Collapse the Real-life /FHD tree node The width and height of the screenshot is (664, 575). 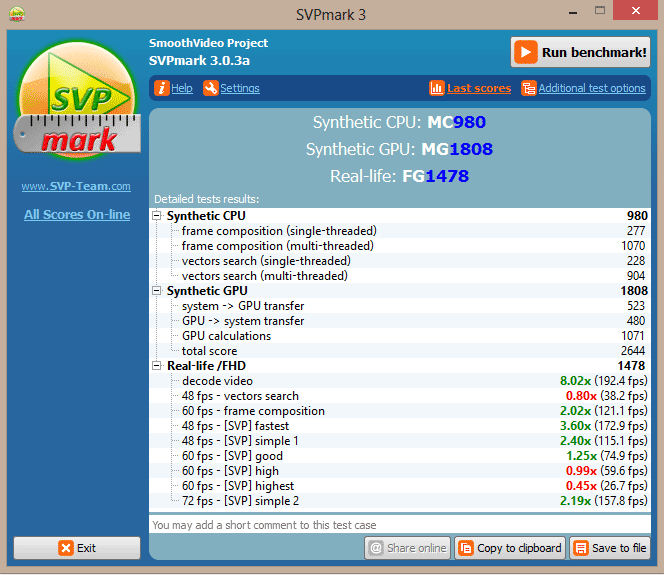157,365
